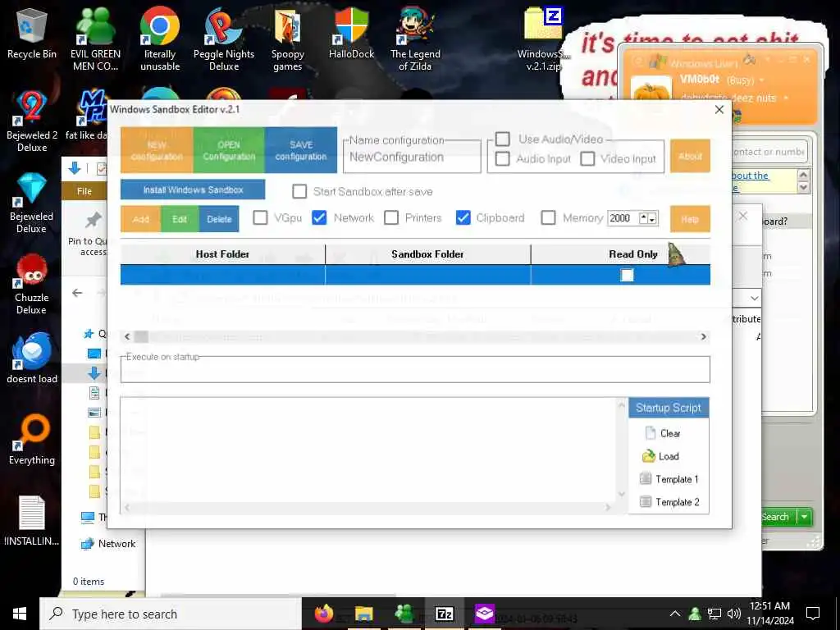Click the orange About button
Screen dimensions: 840x630
click(690, 156)
